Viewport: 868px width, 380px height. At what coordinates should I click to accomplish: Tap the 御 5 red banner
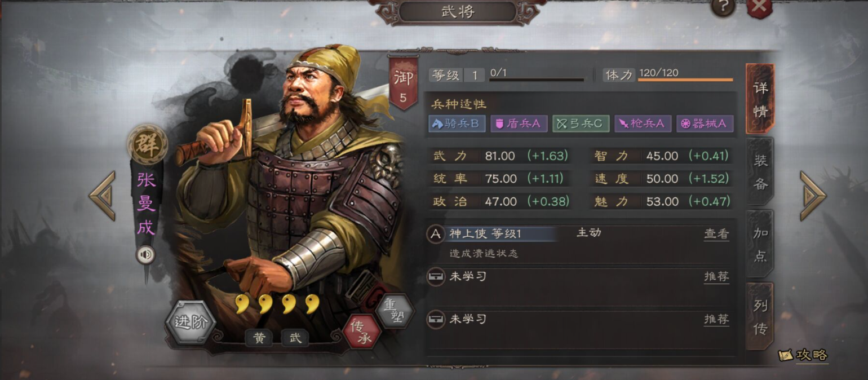pos(403,83)
